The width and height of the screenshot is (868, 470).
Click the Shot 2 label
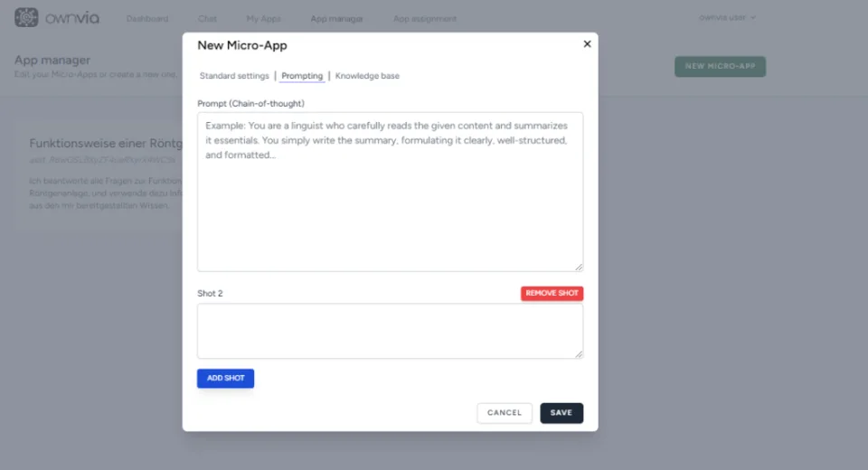coord(210,294)
